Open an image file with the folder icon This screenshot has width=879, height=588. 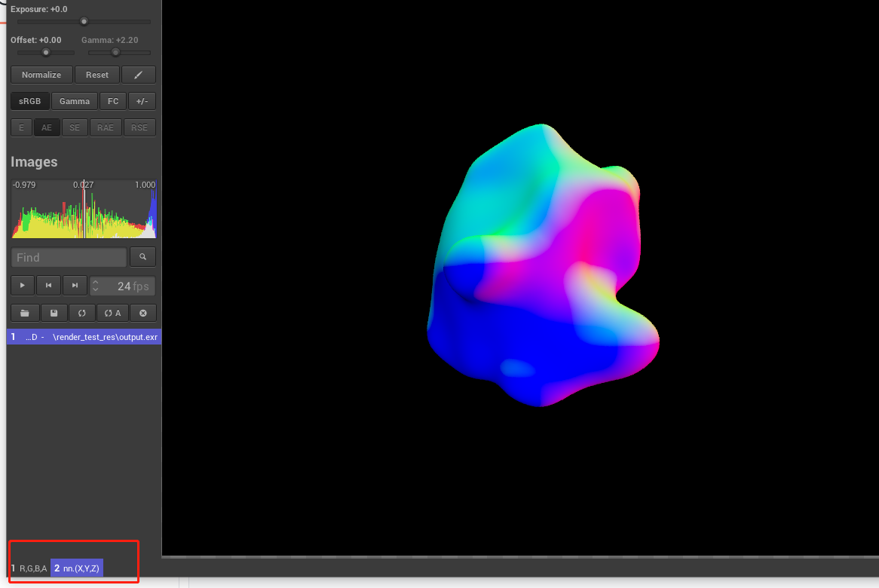click(25, 313)
